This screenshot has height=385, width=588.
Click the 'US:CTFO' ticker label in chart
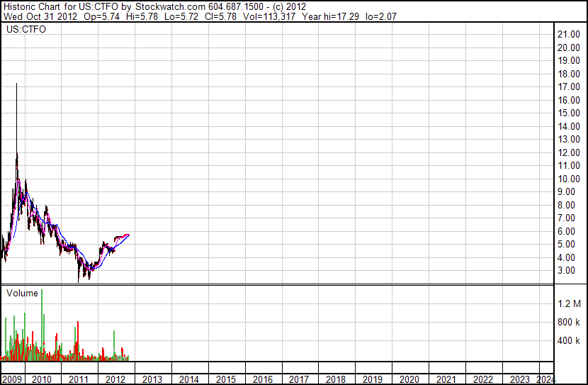click(x=26, y=29)
